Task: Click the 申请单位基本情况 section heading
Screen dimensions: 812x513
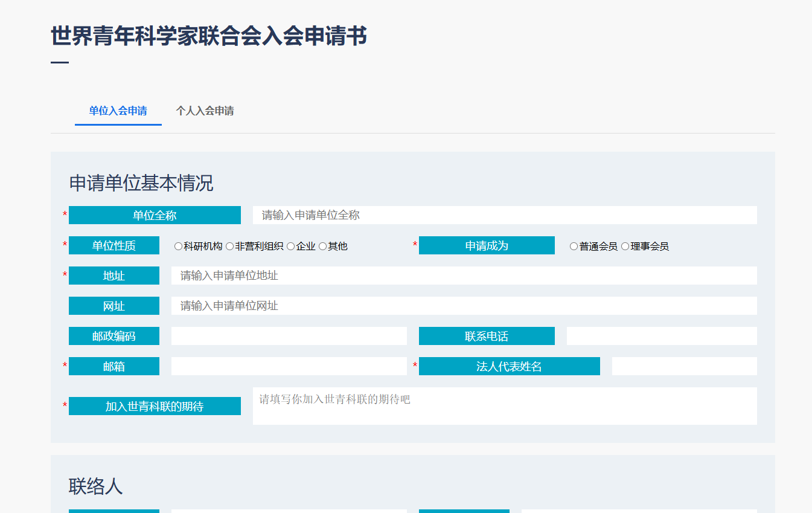Action: pyautogui.click(x=141, y=183)
